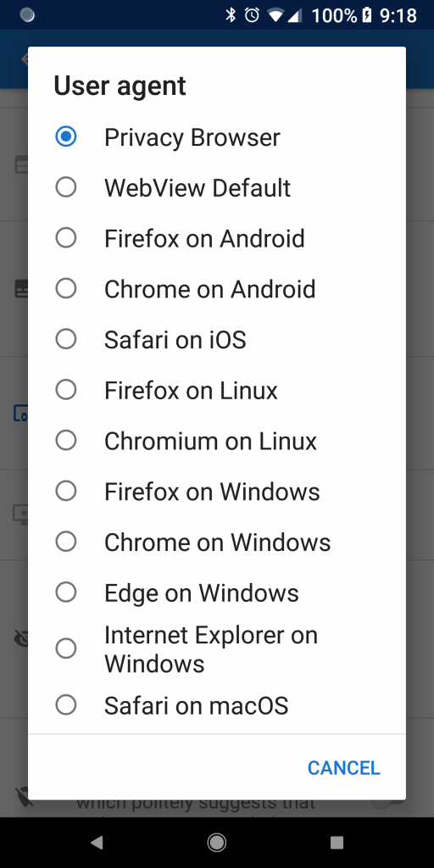434x868 pixels.
Task: Pick Firefox on Windows user agent
Action: click(216, 491)
